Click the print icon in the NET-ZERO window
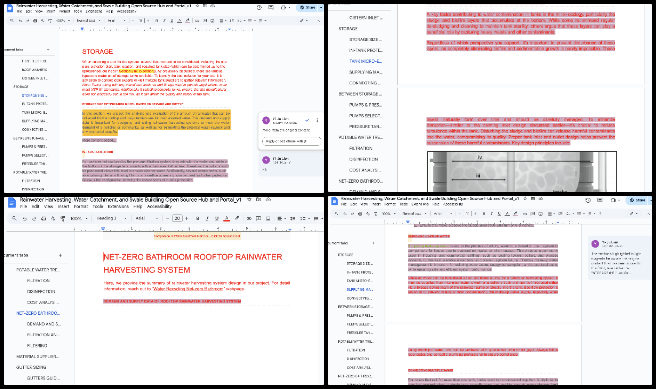This screenshot has height=389, width=656. (44, 218)
